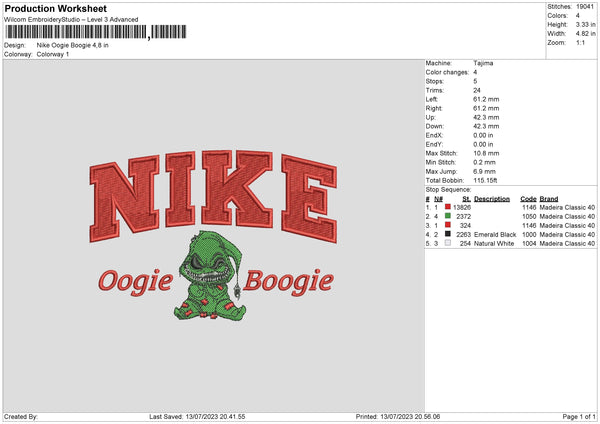Click the red swatch for stop 1
This screenshot has width=600, height=424.
point(447,207)
